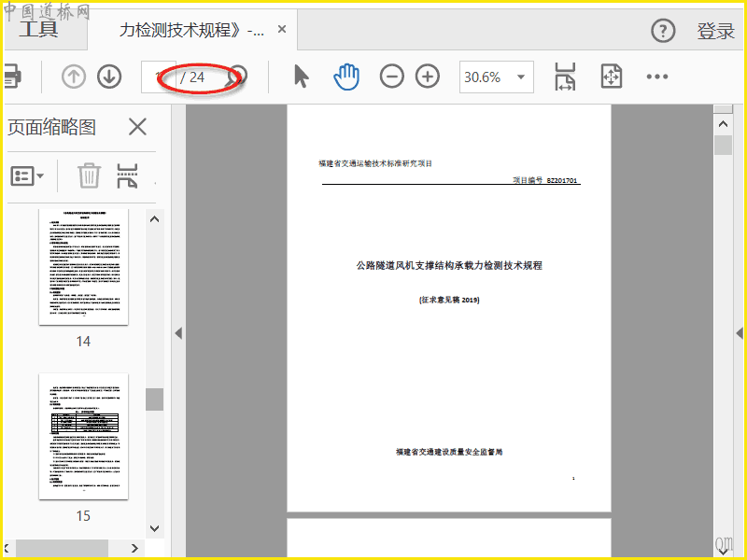
Task: Click the text 福建省交通建设质量安全监督局
Action: (x=449, y=452)
